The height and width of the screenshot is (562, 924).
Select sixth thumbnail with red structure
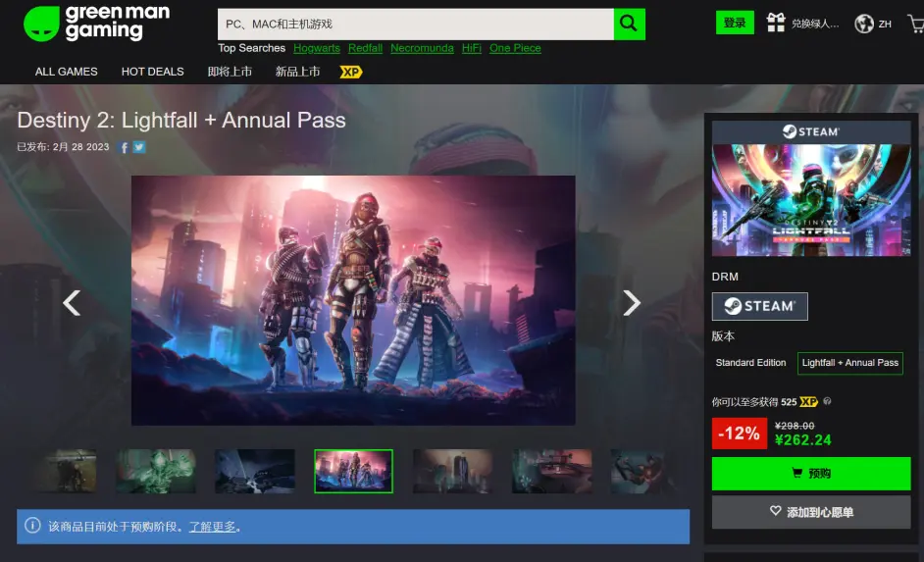551,472
